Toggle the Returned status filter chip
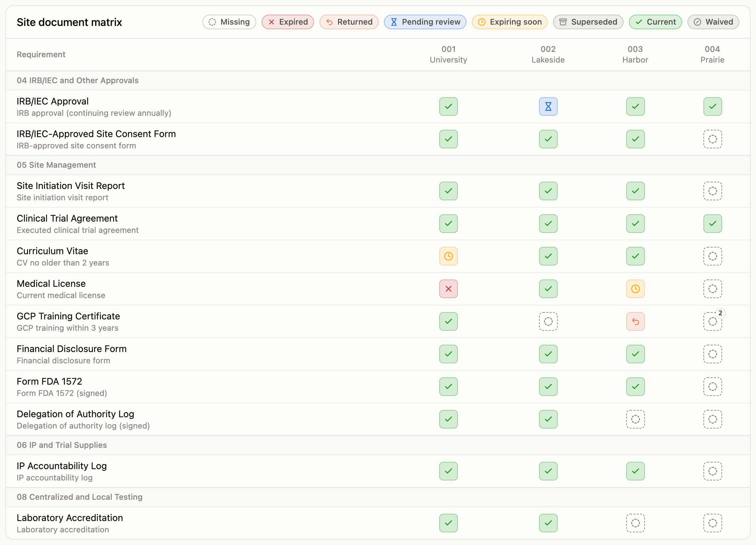Screen dimensions: 756x545 (349, 22)
